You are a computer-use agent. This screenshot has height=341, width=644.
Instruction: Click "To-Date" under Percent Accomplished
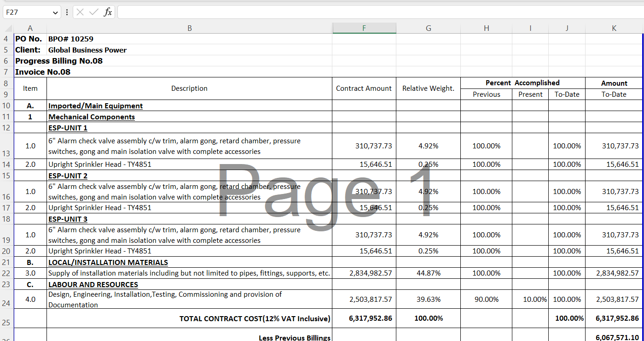click(x=567, y=94)
